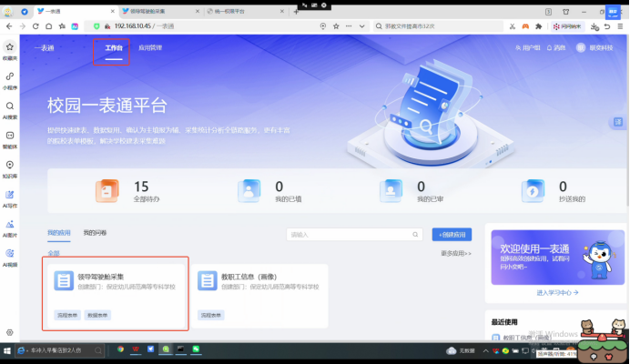Open WPS from the taskbar

pyautogui.click(x=136, y=349)
